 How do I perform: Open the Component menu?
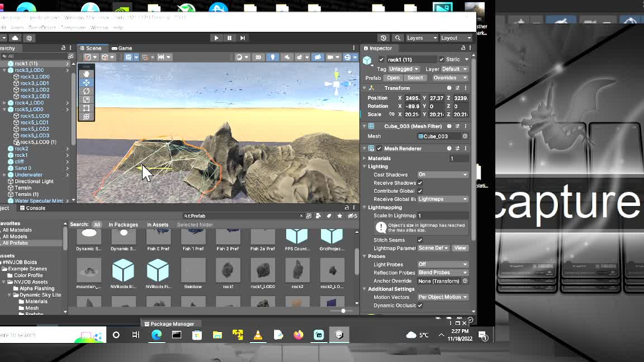coord(74,27)
